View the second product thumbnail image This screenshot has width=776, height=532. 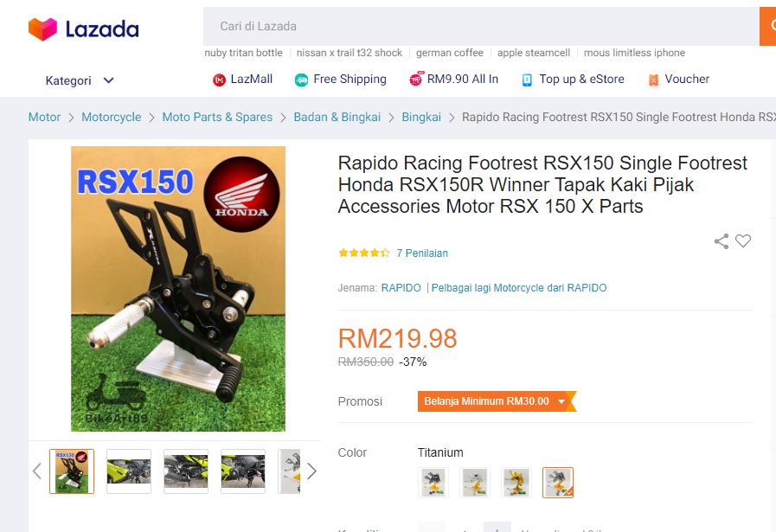point(129,471)
